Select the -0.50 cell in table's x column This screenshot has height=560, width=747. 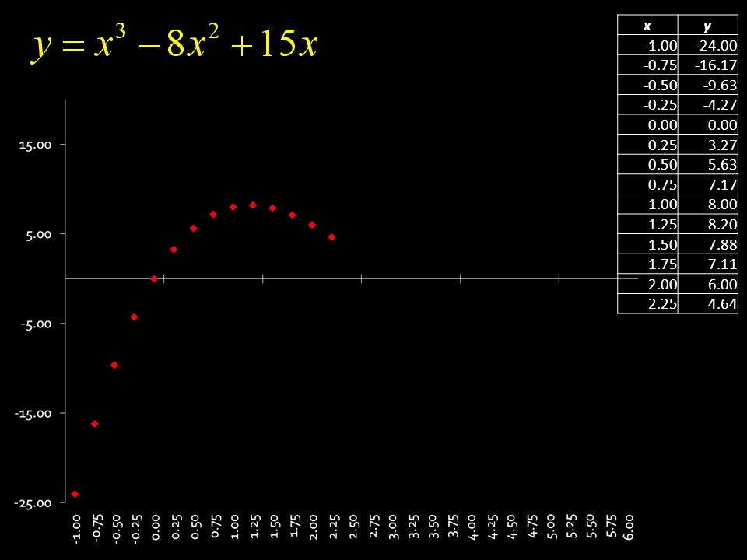coord(647,85)
